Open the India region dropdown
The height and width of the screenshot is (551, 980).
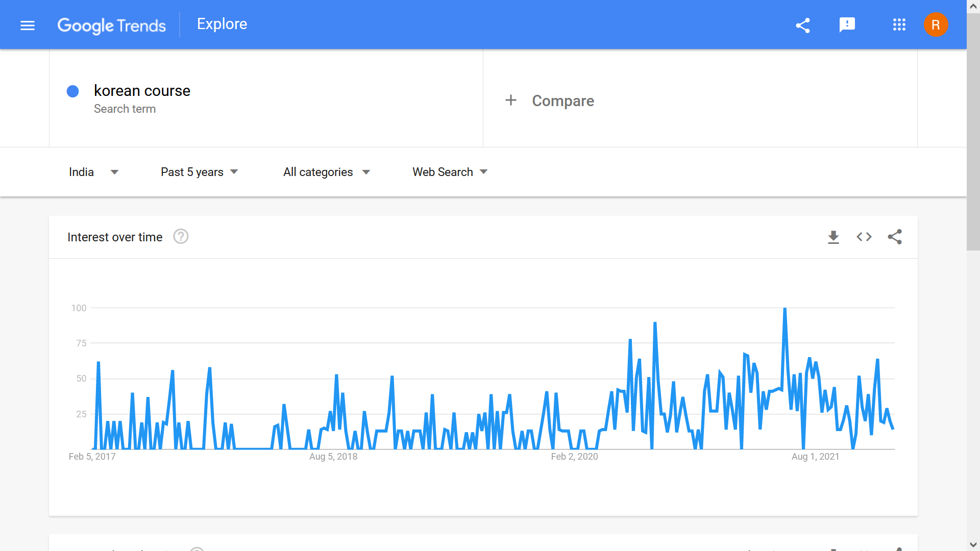pos(93,172)
